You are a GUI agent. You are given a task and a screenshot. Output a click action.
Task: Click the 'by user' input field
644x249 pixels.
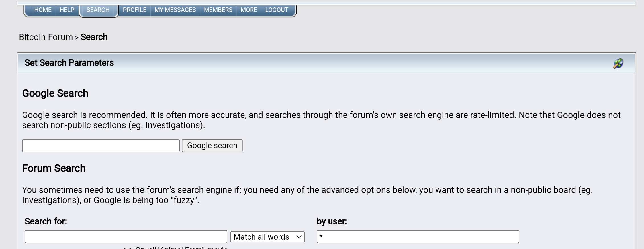[x=418, y=237]
